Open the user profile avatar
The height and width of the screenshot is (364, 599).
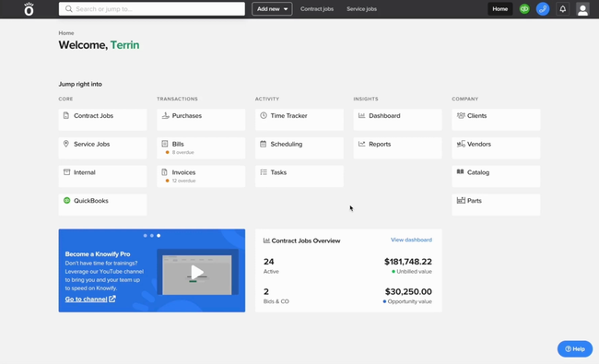pos(582,9)
